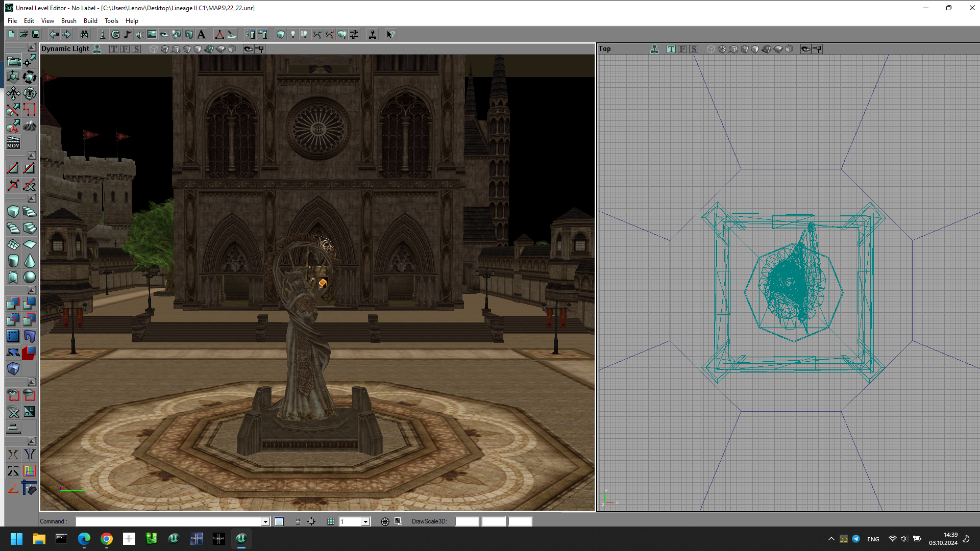
Task: Switch Dynamic Light viewport to Top (T) view
Action: [x=114, y=49]
